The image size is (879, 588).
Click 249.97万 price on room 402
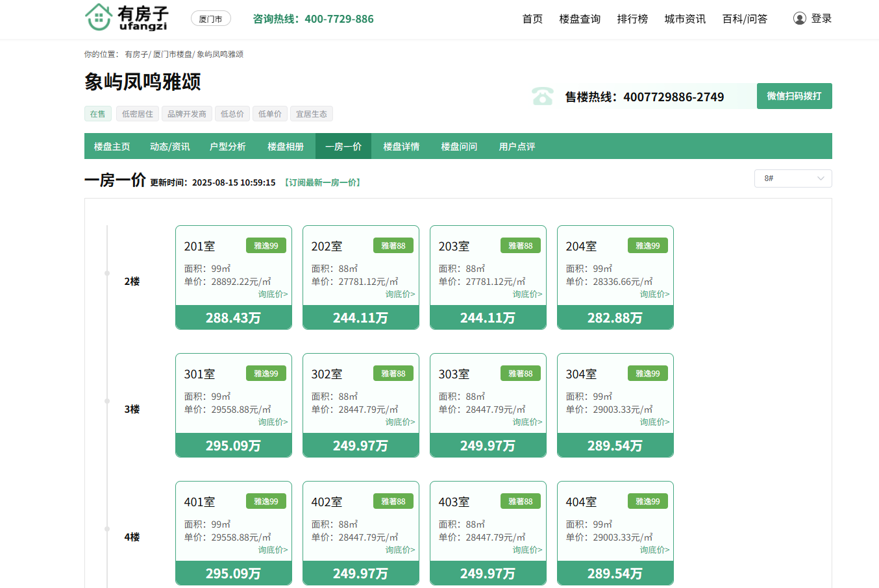[x=361, y=573]
